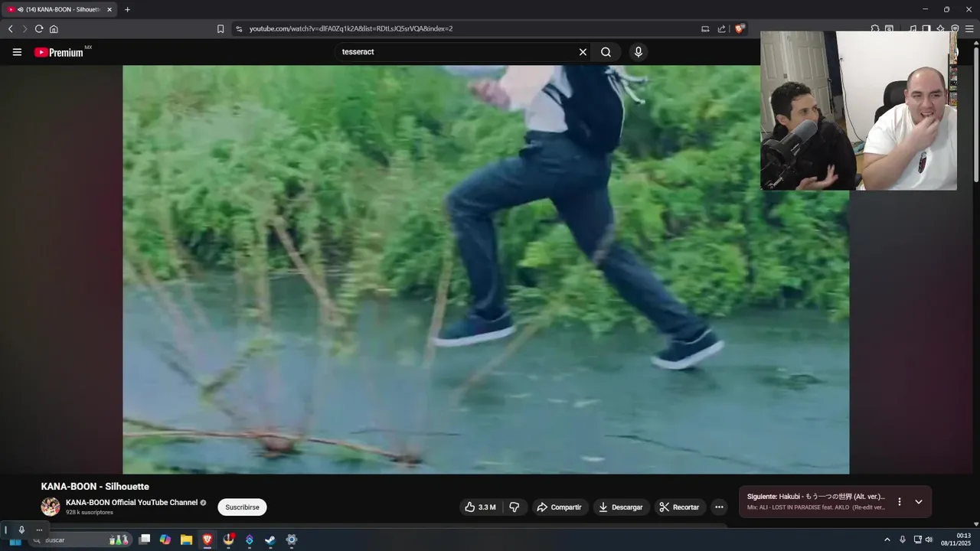Dislike the video with thumbs-down
Viewport: 980px width, 551px height.
pos(514,507)
